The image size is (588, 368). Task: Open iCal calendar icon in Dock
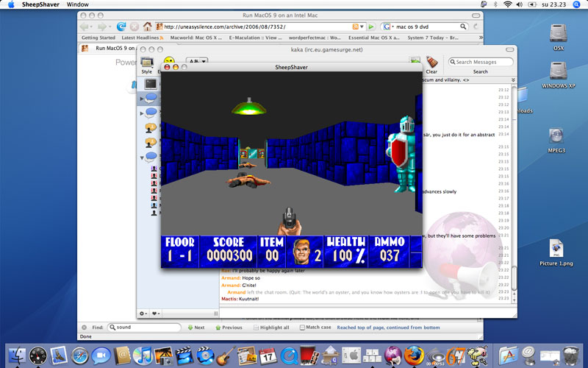[x=268, y=355]
